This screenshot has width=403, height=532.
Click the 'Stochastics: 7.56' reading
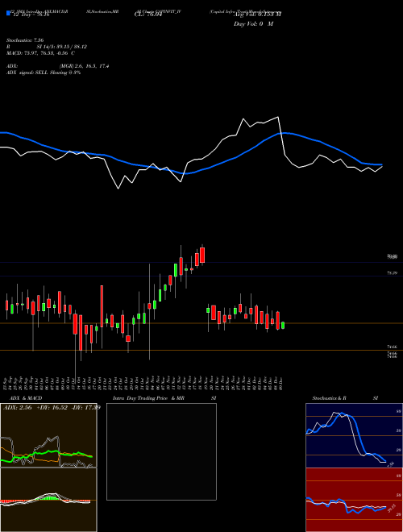(25, 40)
